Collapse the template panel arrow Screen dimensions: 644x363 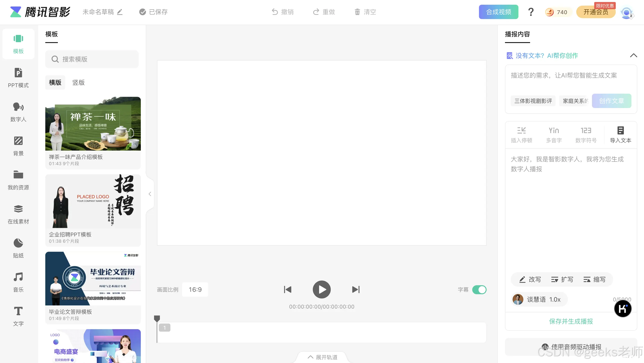(x=150, y=194)
